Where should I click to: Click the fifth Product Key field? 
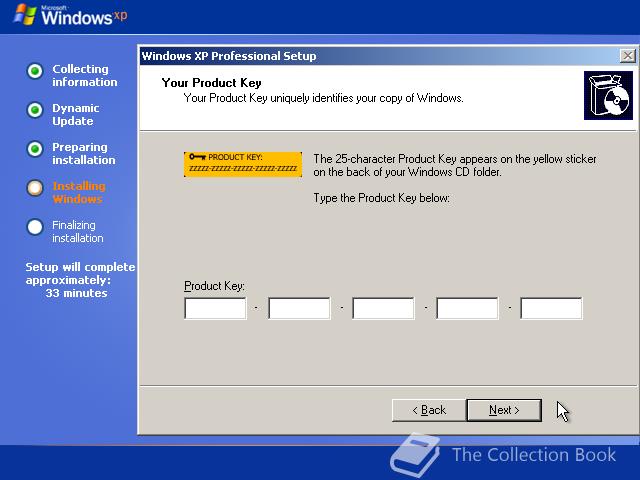tap(551, 308)
